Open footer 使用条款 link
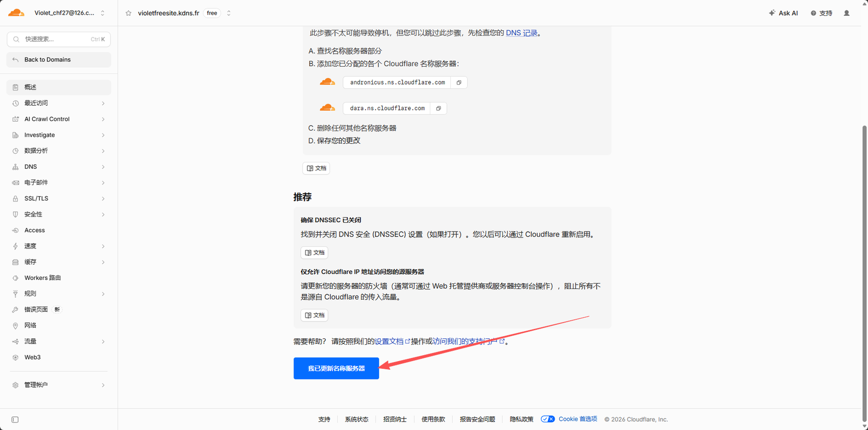The height and width of the screenshot is (430, 868). 433,419
